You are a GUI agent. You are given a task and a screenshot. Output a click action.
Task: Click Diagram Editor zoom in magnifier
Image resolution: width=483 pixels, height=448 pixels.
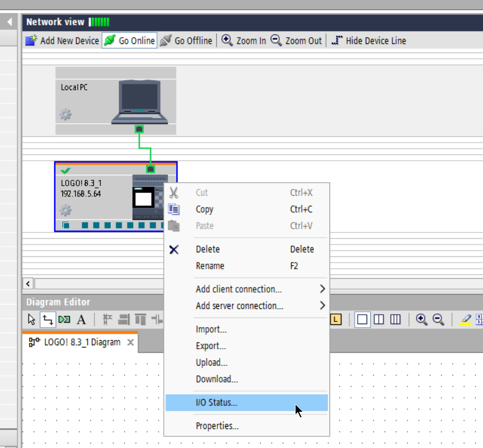421,319
